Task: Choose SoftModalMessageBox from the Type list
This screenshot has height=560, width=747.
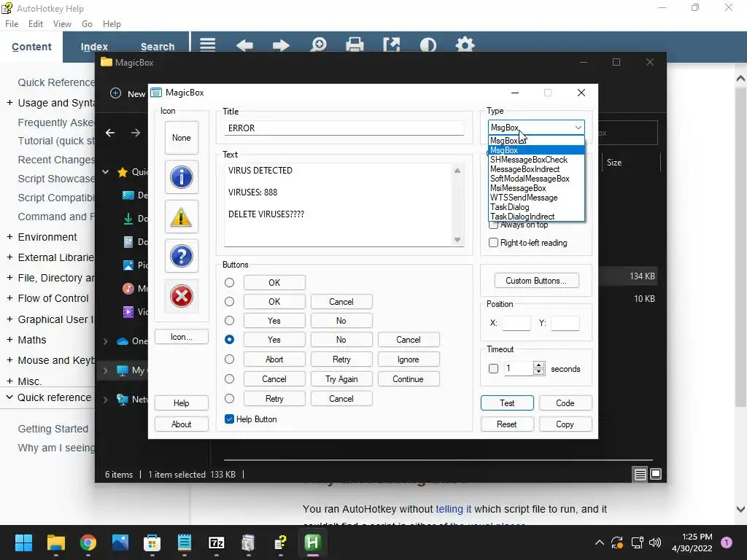Action: click(x=536, y=179)
